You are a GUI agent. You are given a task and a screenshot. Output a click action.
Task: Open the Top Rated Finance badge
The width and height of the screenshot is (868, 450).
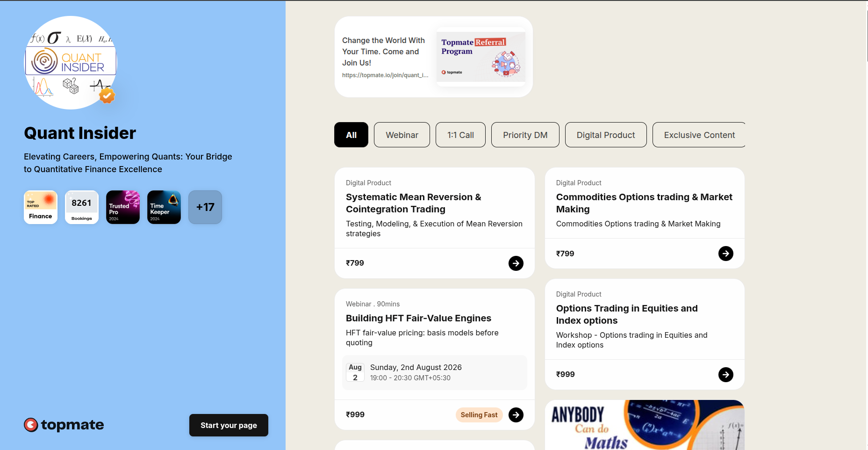click(41, 207)
